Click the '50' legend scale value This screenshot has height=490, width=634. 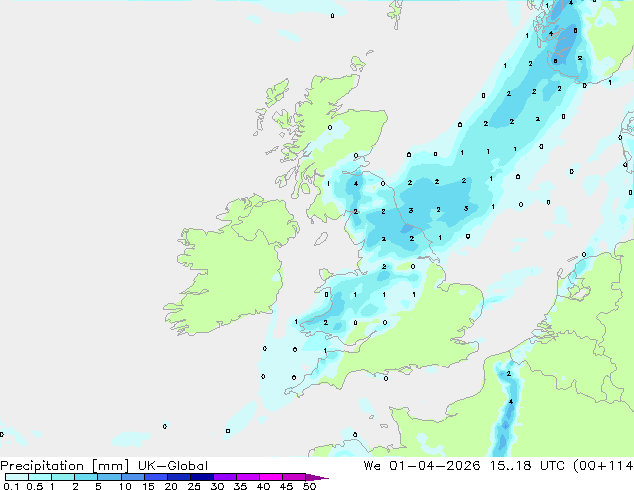310,486
